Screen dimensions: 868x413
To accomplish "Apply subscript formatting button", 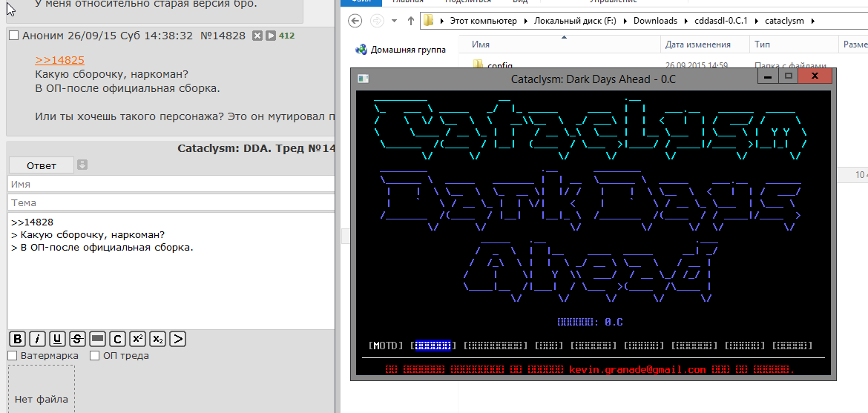I will [157, 339].
